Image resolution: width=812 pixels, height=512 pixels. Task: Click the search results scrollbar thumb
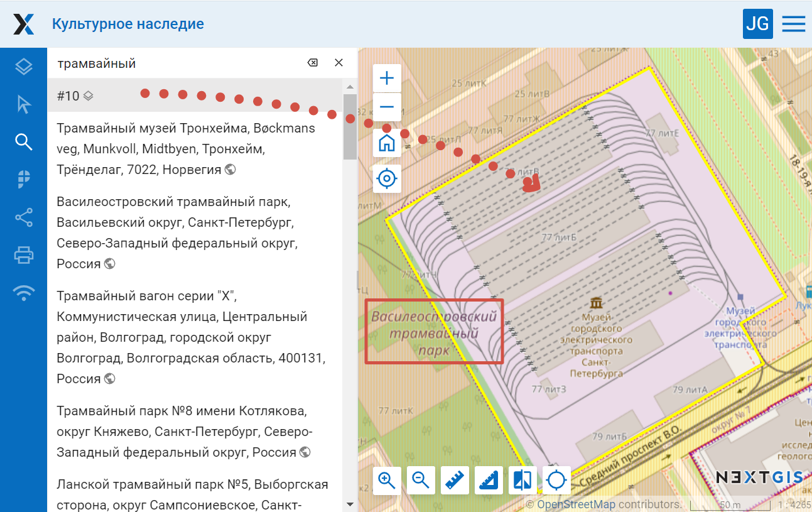tap(350, 127)
